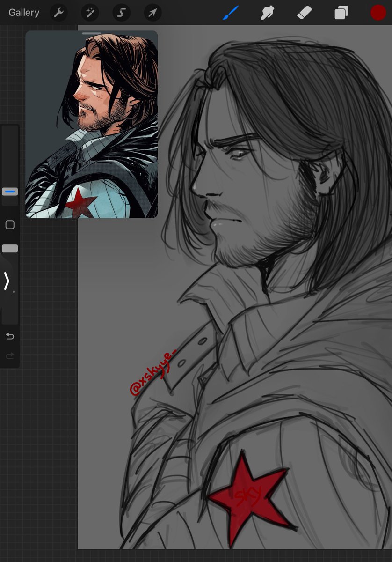
Task: Select the Transform arrow tool
Action: 152,12
